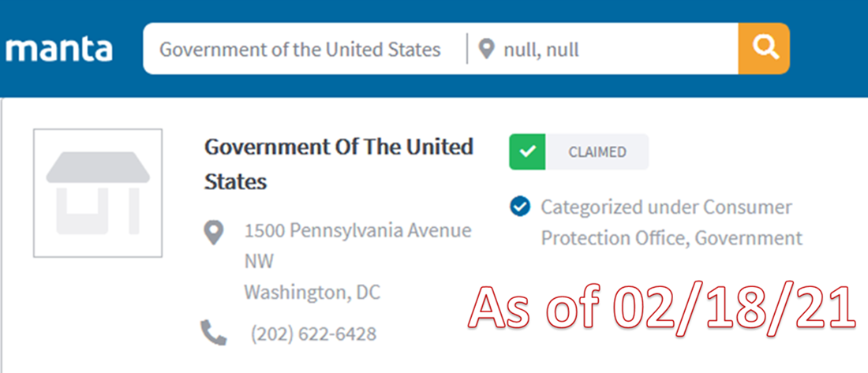Click the Washington, DC city line

[312, 293]
